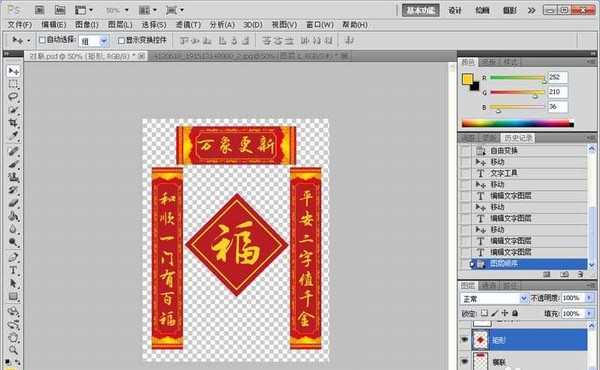Screen dimensions: 600x370
Task: Select the Blur tool
Action: tap(13, 229)
